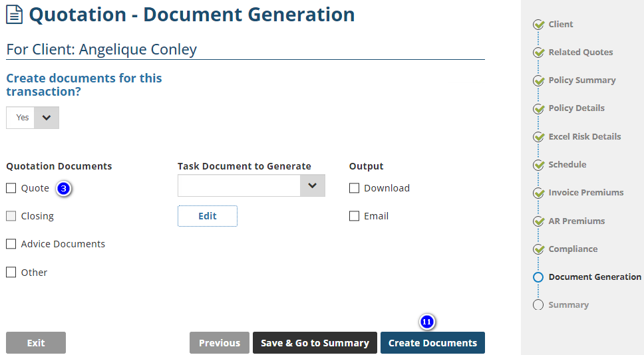
Task: Jump to the Summary step
Action: pos(568,305)
